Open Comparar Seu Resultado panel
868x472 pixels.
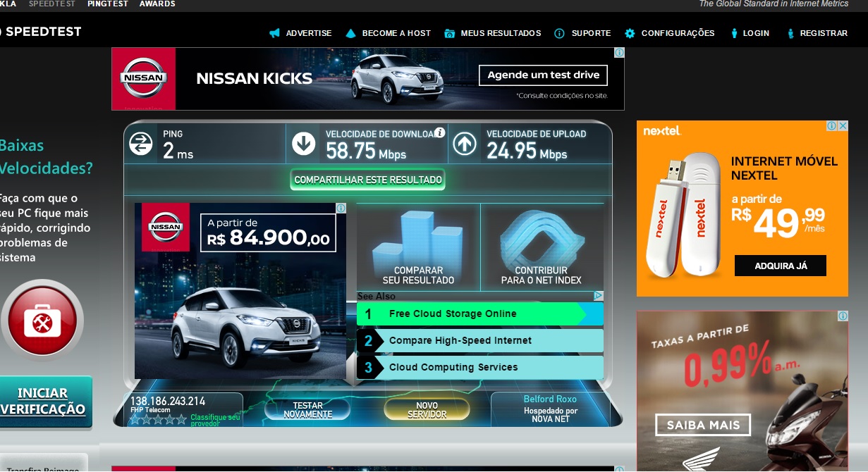click(x=418, y=248)
